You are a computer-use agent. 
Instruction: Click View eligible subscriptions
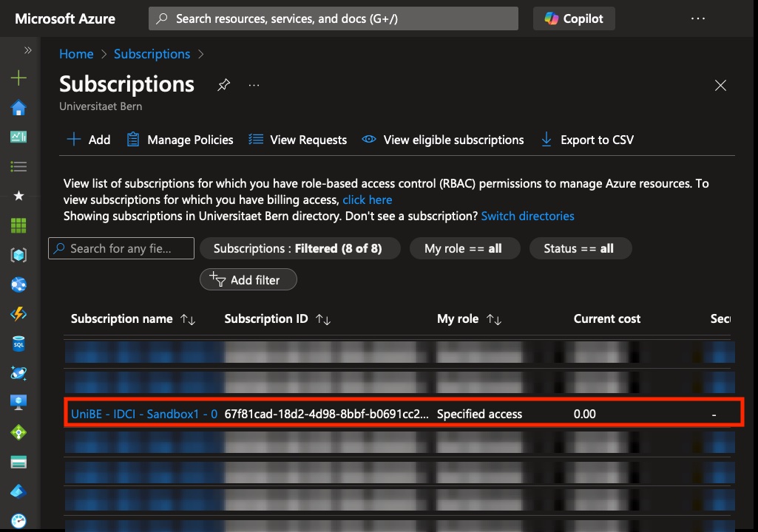443,140
